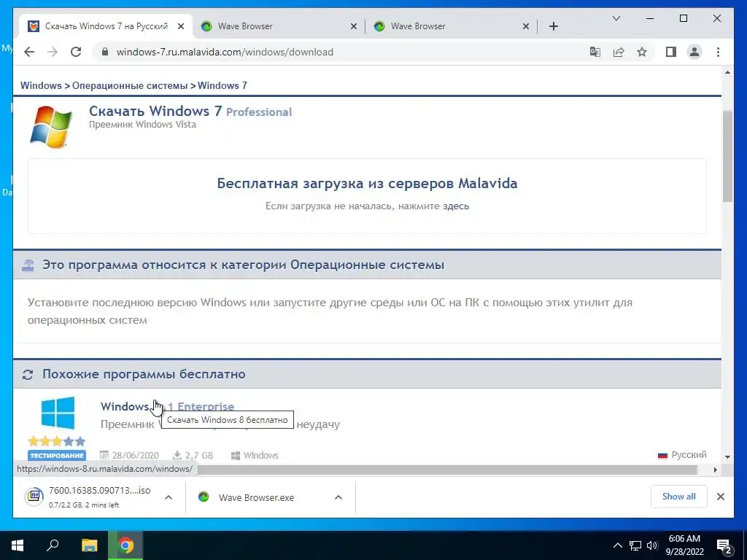Expand options for Wave Browser.exe download
Viewport: 747px width, 560px height.
tap(338, 497)
